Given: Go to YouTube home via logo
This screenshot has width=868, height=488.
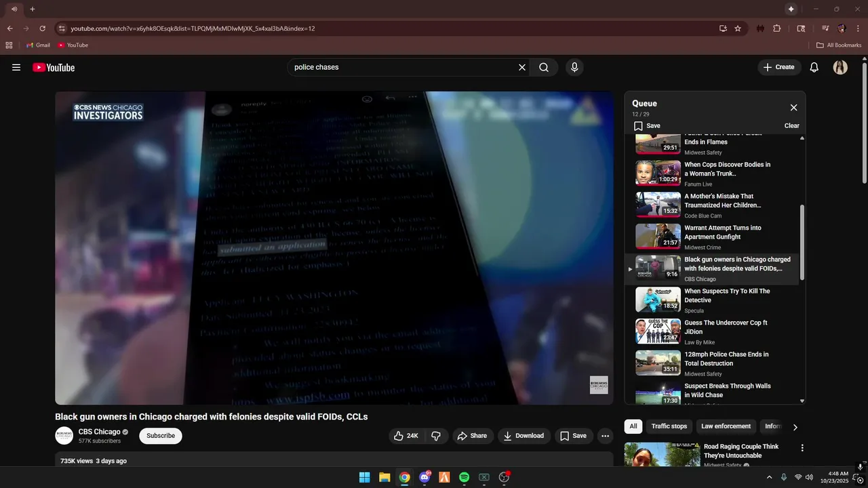Looking at the screenshot, I should coord(54,67).
